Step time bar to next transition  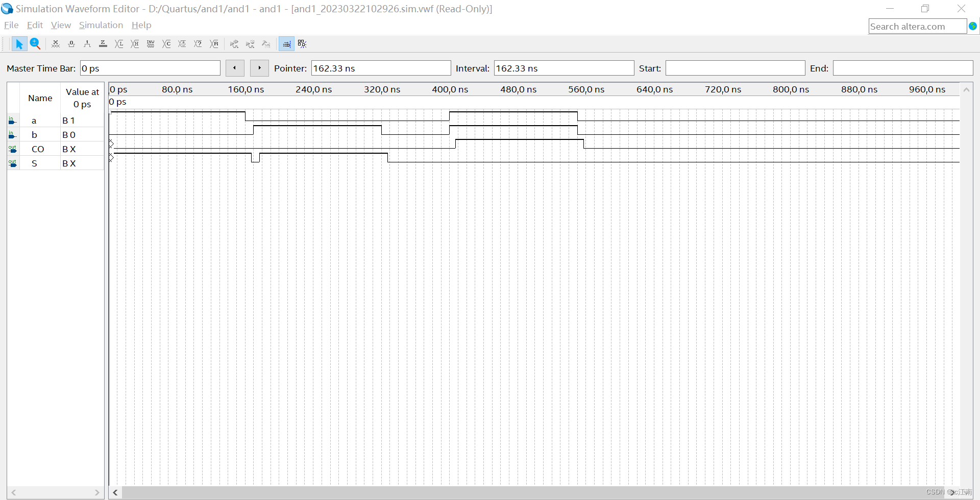[259, 68]
